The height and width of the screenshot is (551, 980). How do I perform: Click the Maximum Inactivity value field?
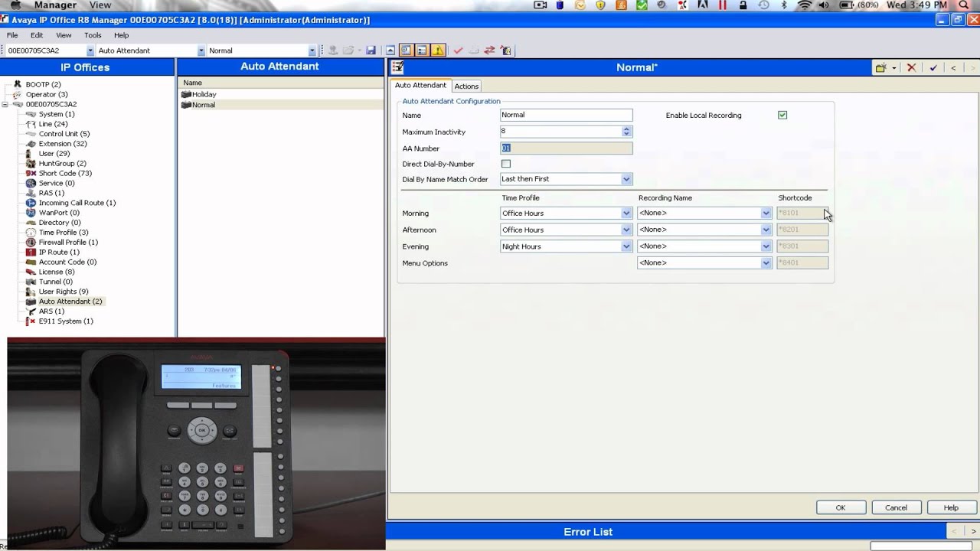[x=561, y=132]
